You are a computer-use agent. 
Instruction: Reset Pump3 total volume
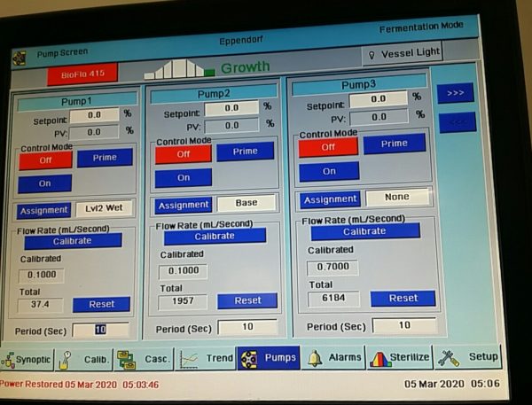click(403, 299)
